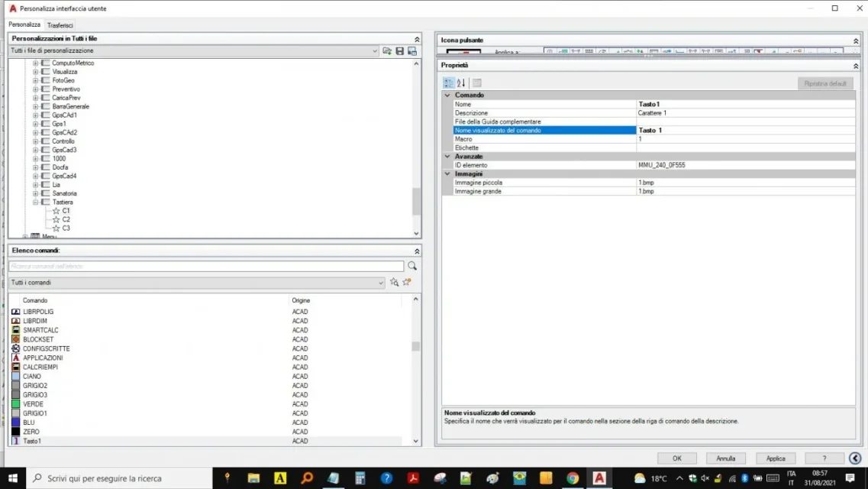Click the Applica button
This screenshot has width=868, height=489.
[x=776, y=458]
